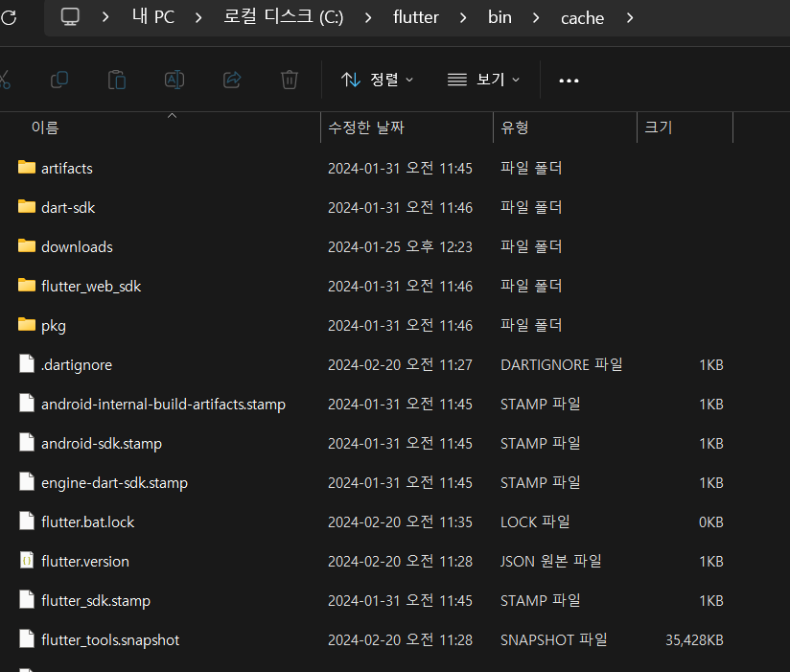Viewport: 790px width, 672px height.
Task: Click the Rename icon in toolbar
Action: [174, 81]
